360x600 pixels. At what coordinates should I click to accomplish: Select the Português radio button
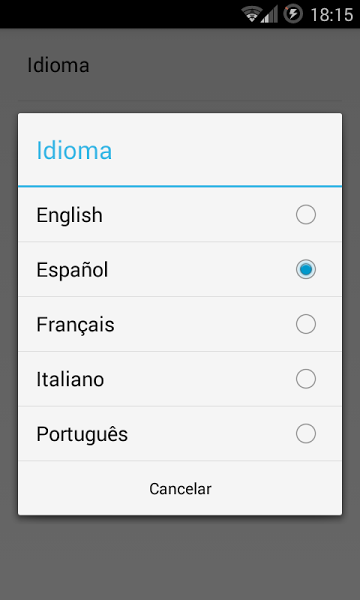click(306, 434)
